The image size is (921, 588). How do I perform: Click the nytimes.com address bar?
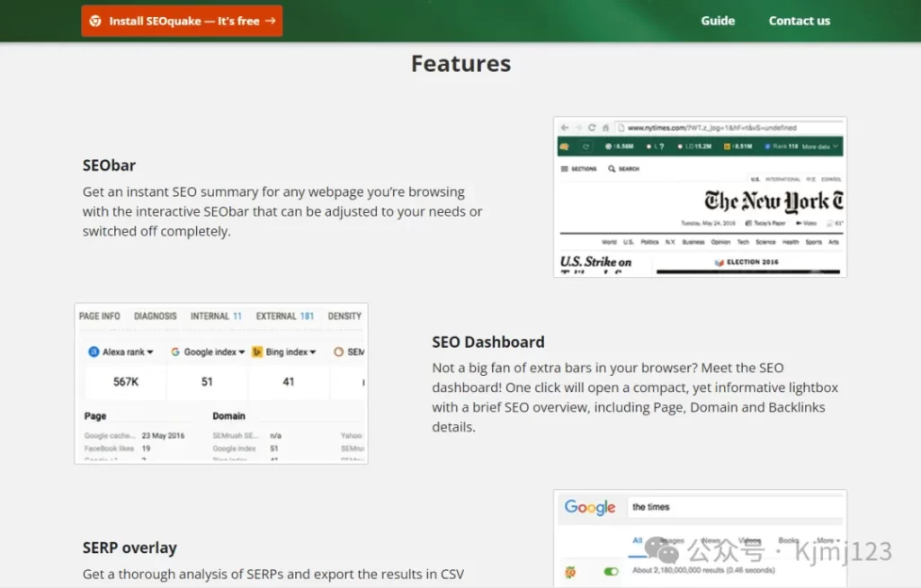729,128
